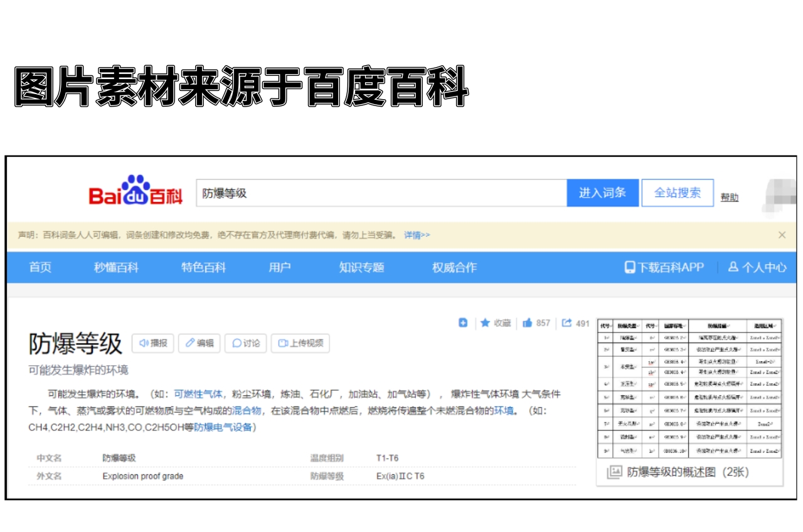Switch to the 知识专题 section
The image size is (803, 532).
pyautogui.click(x=361, y=267)
